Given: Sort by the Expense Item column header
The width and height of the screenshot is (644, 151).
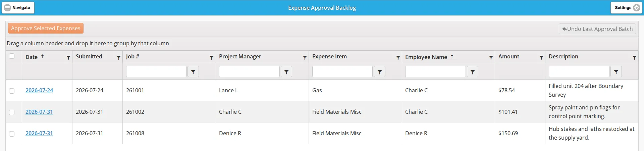Looking at the screenshot, I should pyautogui.click(x=329, y=56).
